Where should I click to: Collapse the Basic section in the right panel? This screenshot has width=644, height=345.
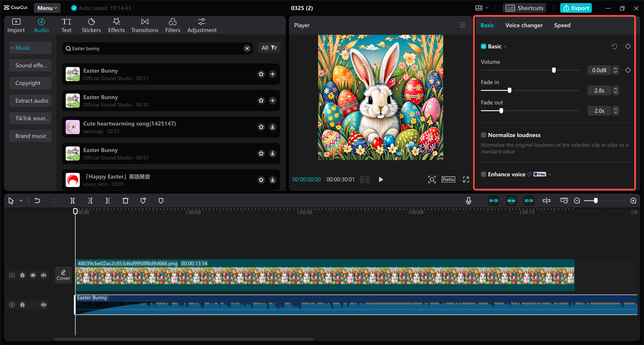[x=505, y=46]
